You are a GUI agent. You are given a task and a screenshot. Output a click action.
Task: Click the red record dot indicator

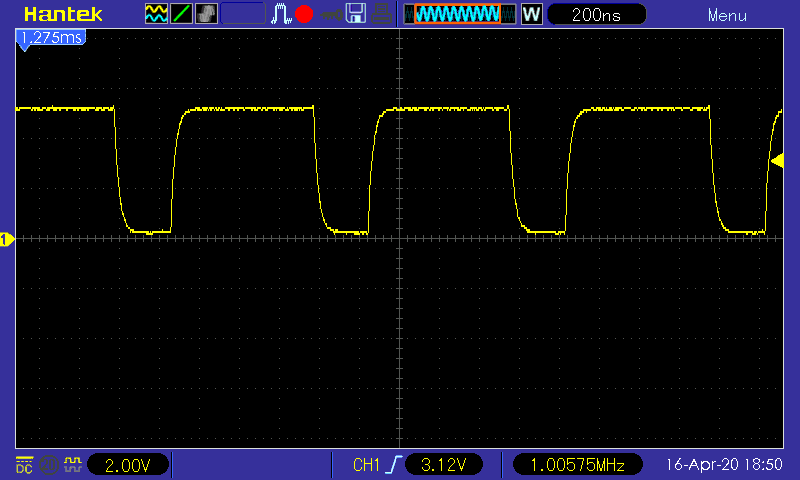point(304,14)
